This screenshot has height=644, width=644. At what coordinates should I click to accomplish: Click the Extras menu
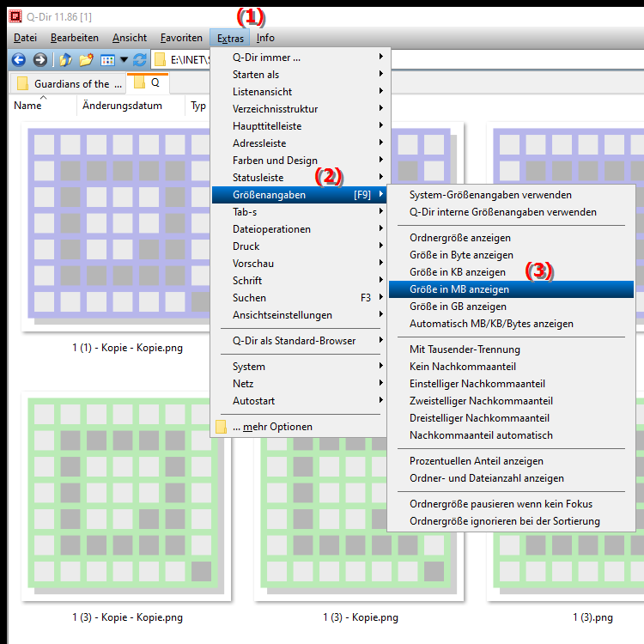point(230,38)
